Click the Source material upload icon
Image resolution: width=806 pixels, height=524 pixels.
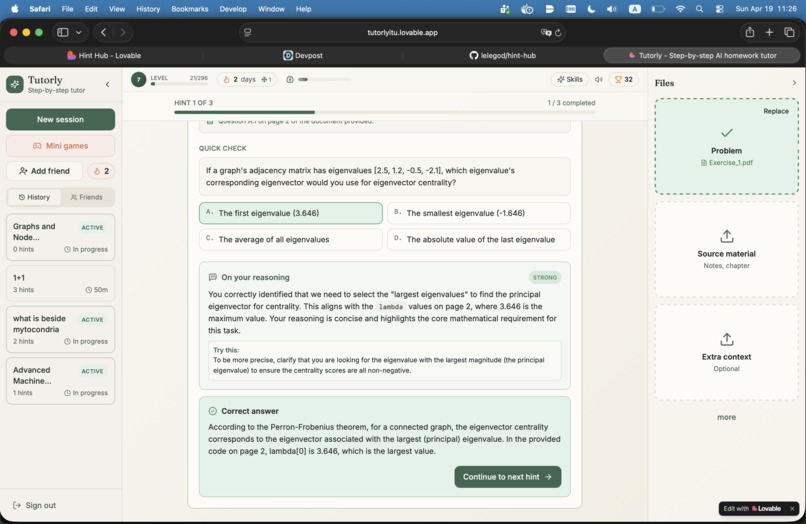726,237
